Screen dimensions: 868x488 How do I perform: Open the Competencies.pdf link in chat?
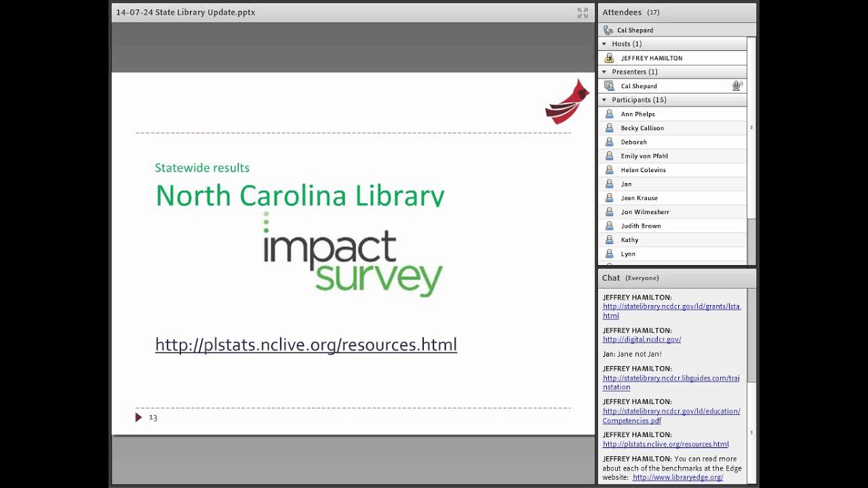[671, 416]
